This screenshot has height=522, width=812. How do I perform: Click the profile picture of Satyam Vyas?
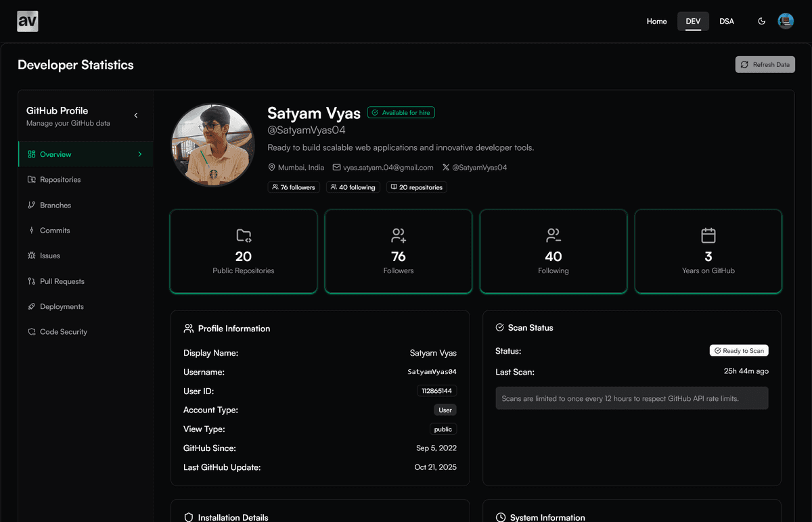pyautogui.click(x=212, y=144)
